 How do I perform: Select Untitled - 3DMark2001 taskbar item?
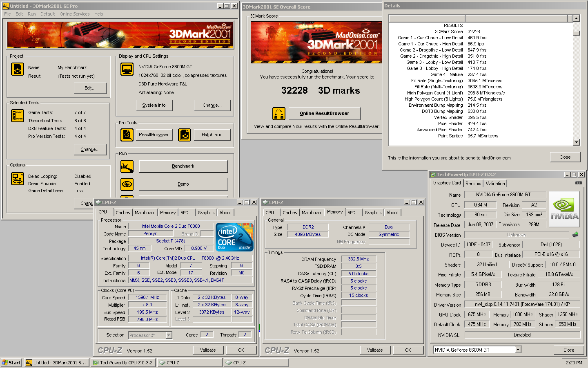(56, 363)
